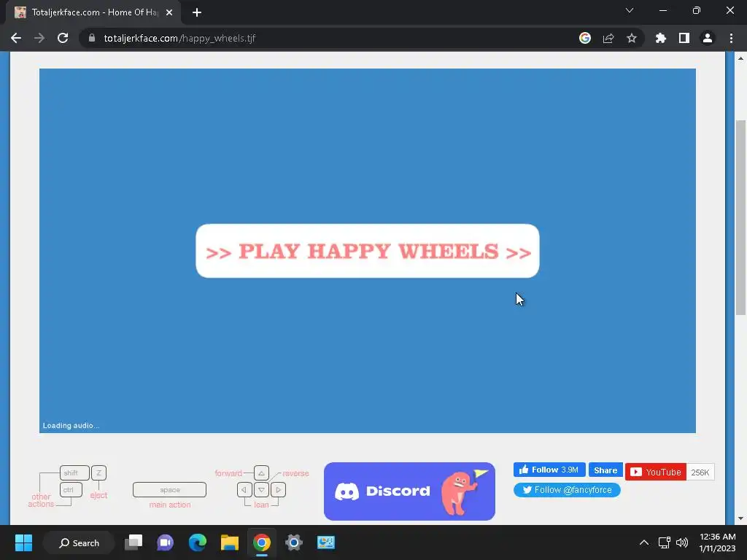Open a new tab with plus button

pyautogui.click(x=197, y=13)
